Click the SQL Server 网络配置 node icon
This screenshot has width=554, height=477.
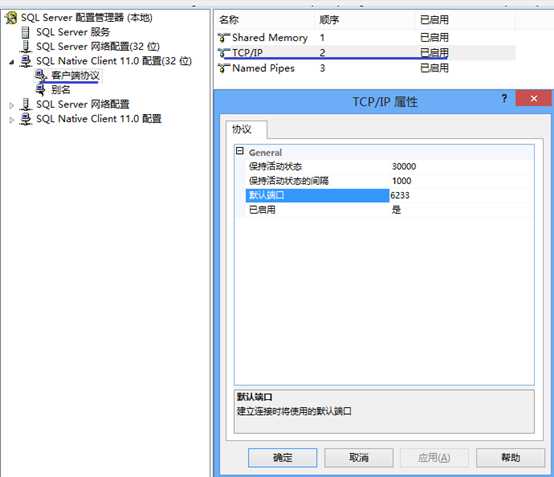25,105
